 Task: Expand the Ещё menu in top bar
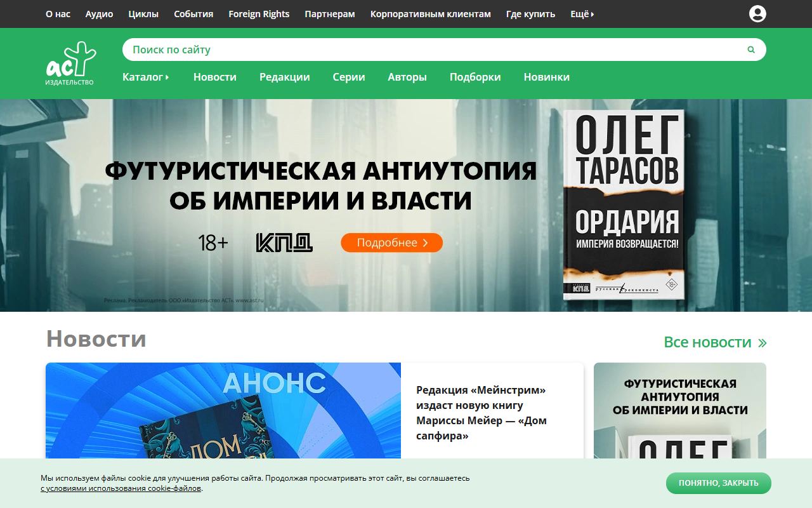[x=582, y=14]
